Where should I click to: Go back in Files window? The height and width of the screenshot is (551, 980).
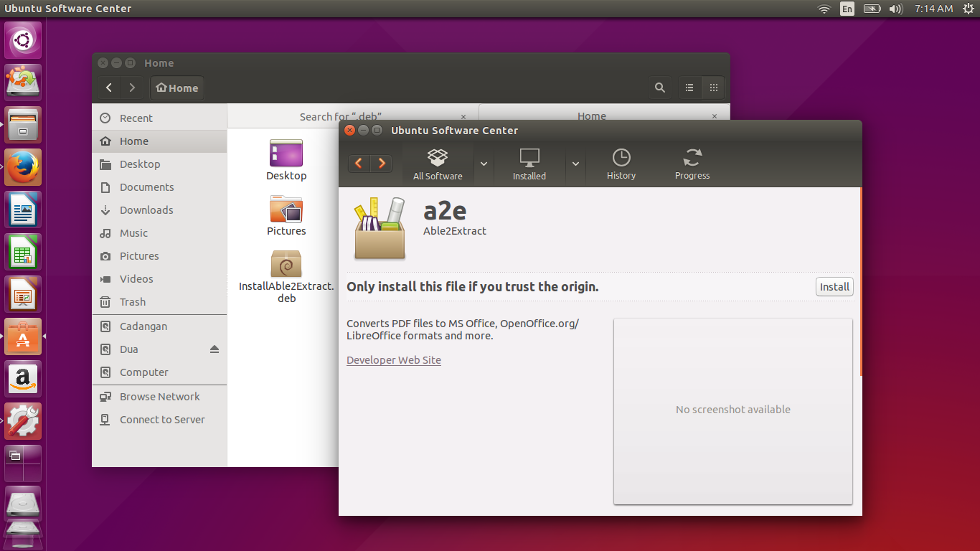pos(109,88)
